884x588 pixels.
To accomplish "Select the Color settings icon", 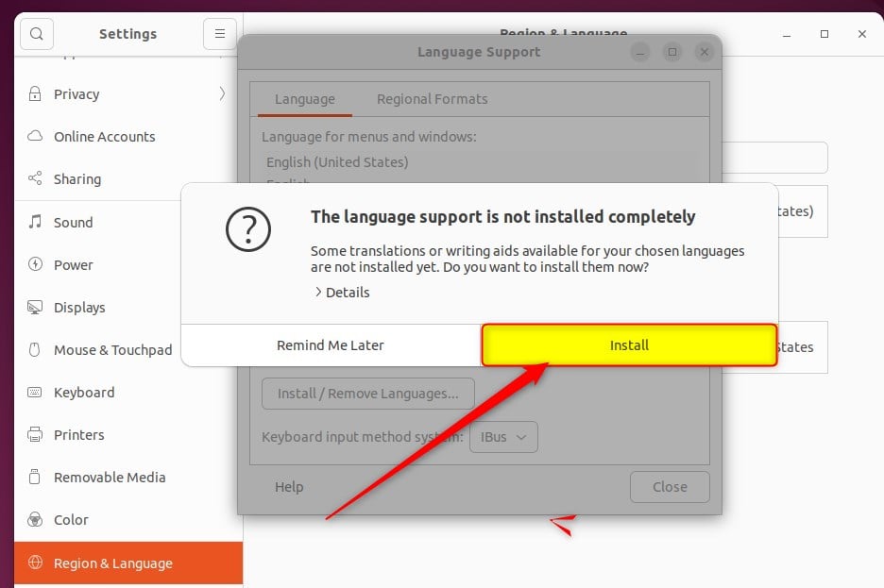I will click(x=70, y=519).
